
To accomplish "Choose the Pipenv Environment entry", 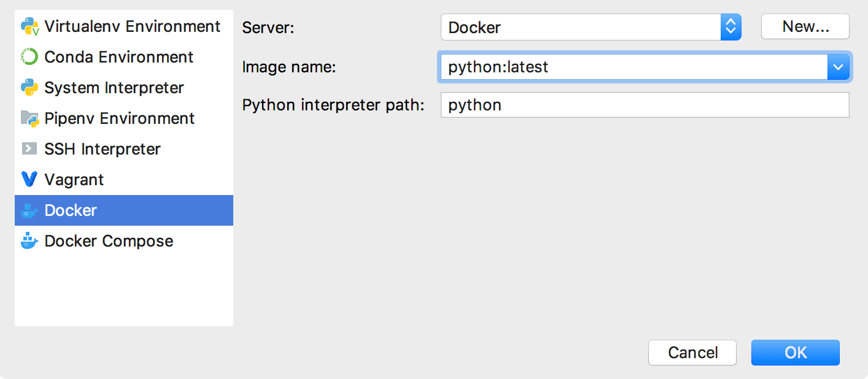I will (120, 118).
